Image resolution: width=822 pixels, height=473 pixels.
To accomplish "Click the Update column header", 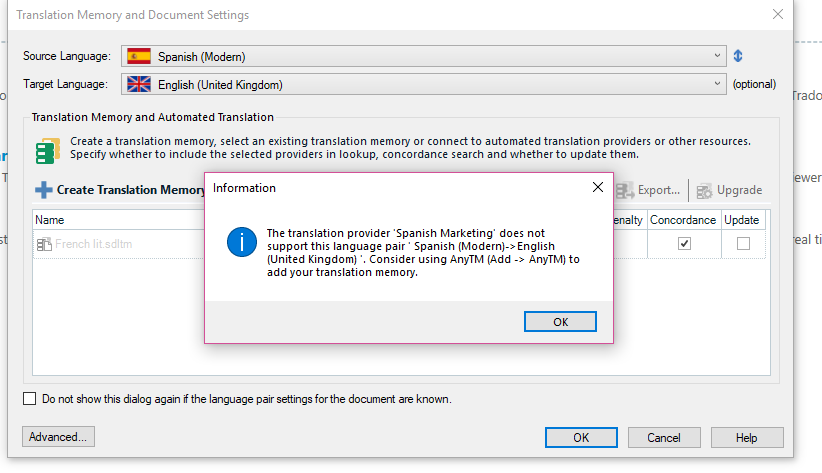I will click(742, 220).
